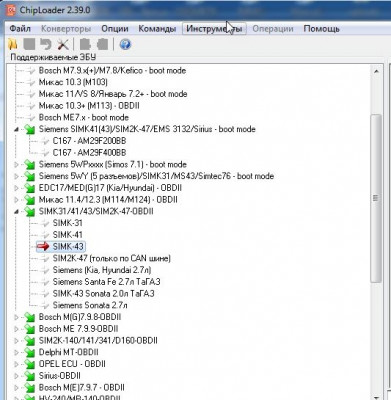Select C167 - AM29F400BB entry
The height and width of the screenshot is (400, 391).
89,153
